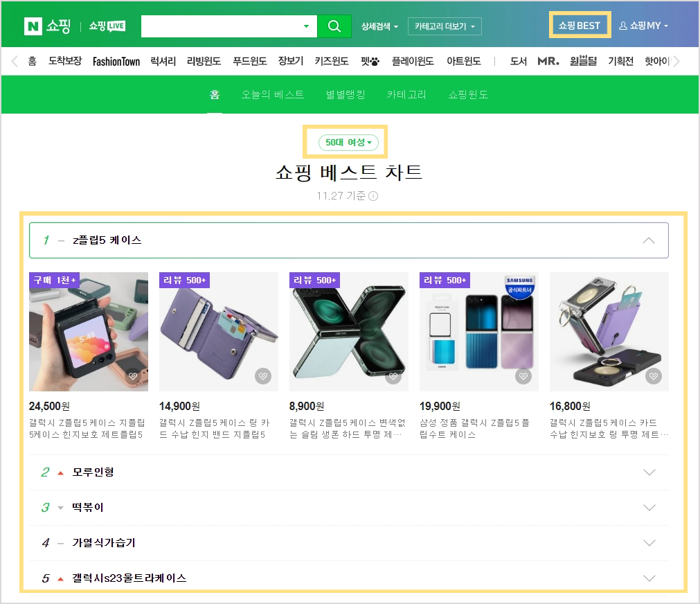The image size is (700, 604).
Task: Open search field dropdown arrow
Action: 306,26
